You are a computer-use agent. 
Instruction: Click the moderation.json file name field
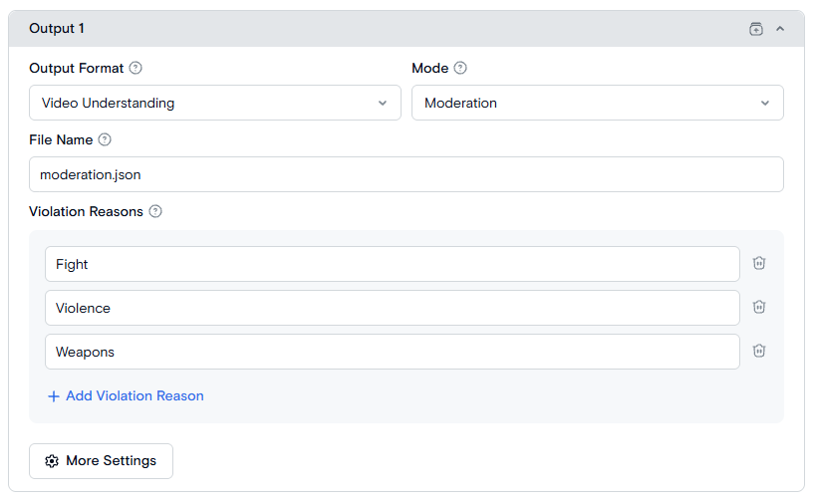(406, 174)
